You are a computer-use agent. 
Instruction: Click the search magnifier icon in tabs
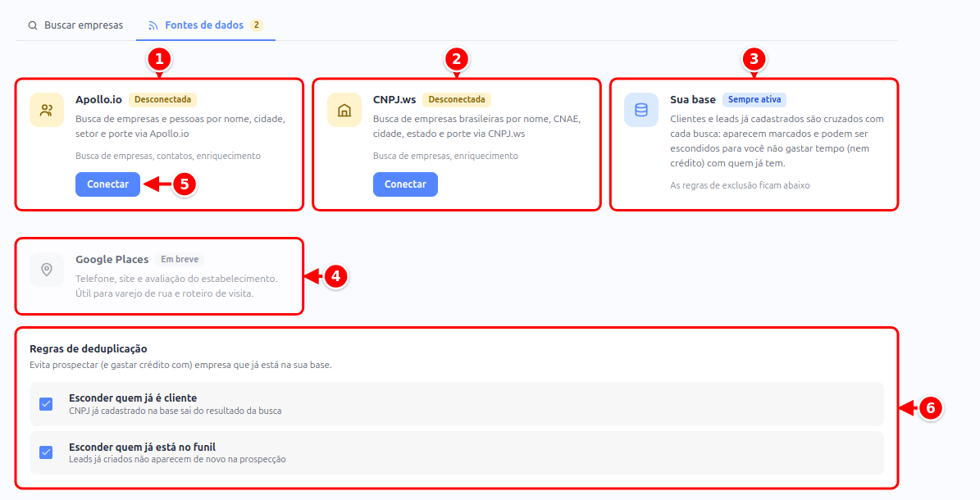click(33, 25)
